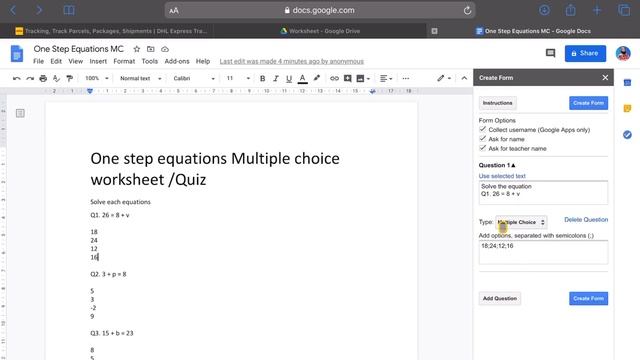Run spelling and grammar check
This screenshot has width=640, height=360.
tap(56, 78)
